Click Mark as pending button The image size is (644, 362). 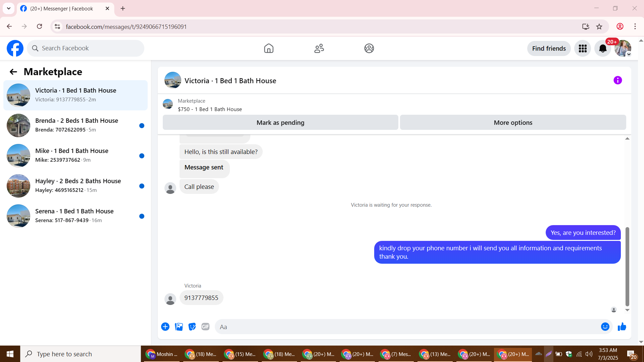[280, 122]
